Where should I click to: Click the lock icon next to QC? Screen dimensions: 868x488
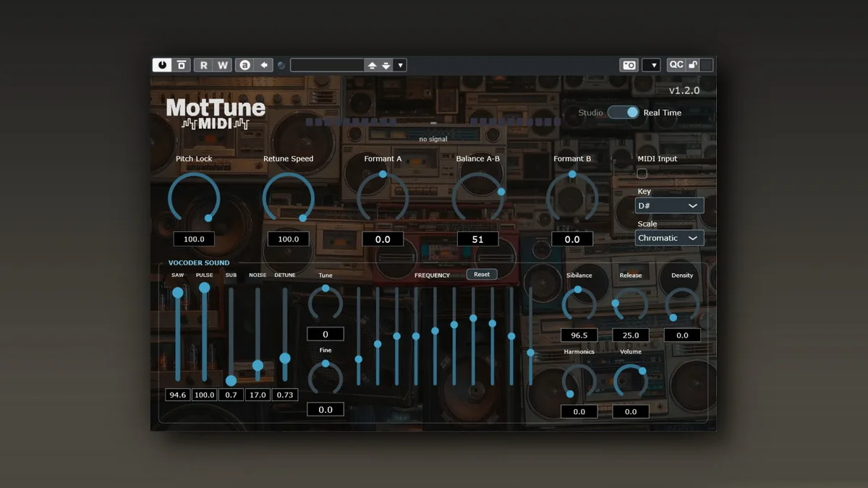692,65
